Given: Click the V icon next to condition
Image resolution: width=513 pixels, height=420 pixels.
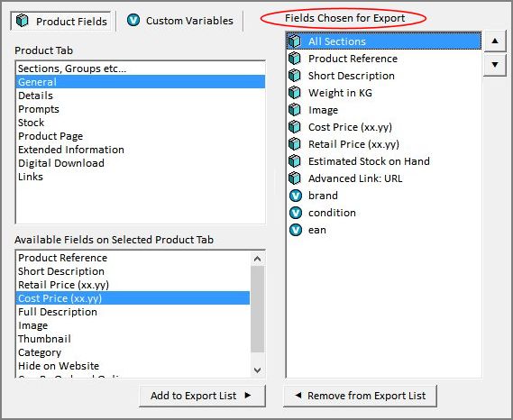Looking at the screenshot, I should 296,213.
